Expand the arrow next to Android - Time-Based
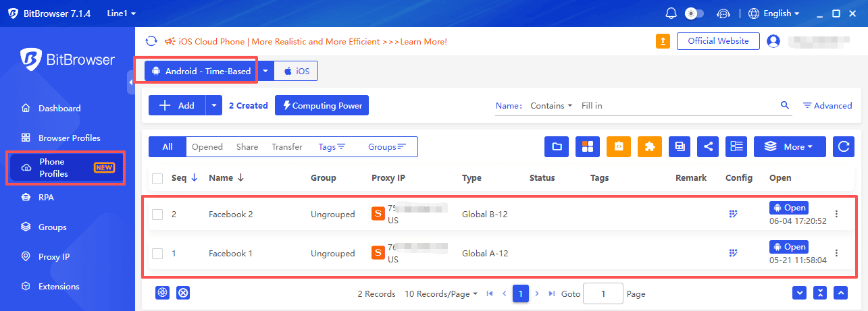Viewport: 868px width, 311px height. pos(266,71)
